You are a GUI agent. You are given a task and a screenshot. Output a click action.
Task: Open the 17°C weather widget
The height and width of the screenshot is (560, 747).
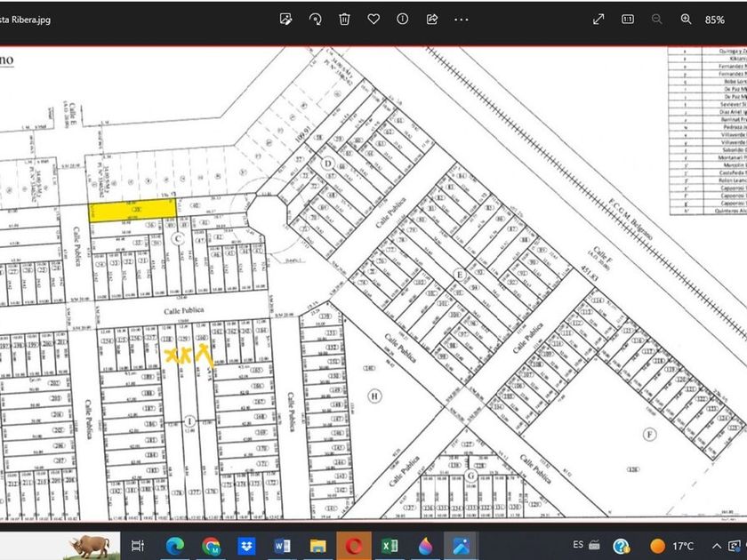[672, 545]
